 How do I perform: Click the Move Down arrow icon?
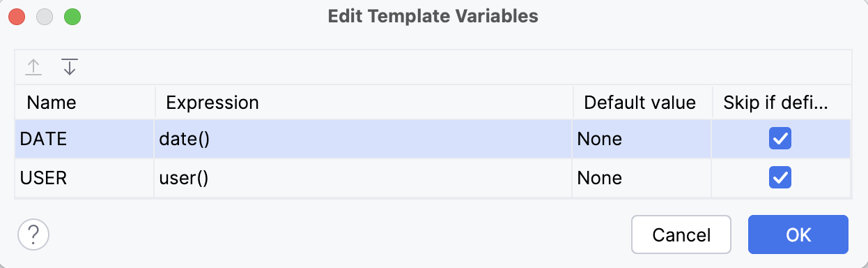(x=69, y=68)
